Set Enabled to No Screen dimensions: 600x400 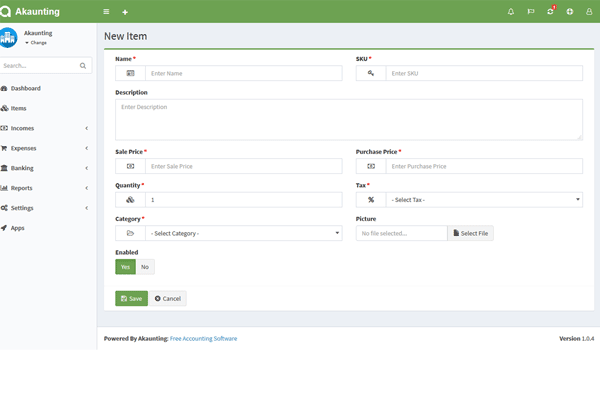coord(145,267)
